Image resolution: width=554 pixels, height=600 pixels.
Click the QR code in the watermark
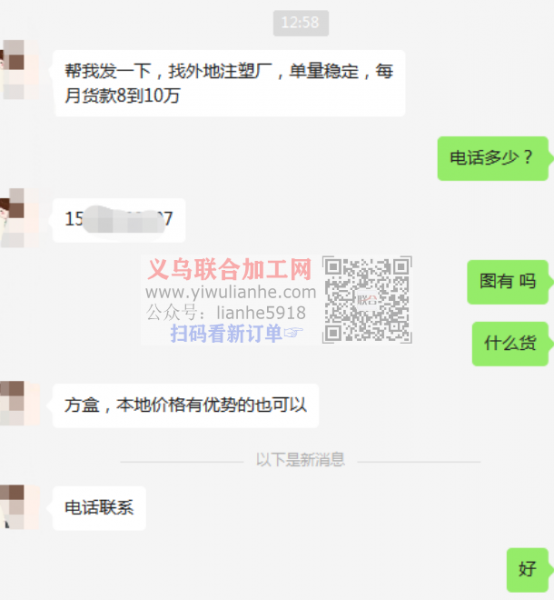click(x=367, y=300)
